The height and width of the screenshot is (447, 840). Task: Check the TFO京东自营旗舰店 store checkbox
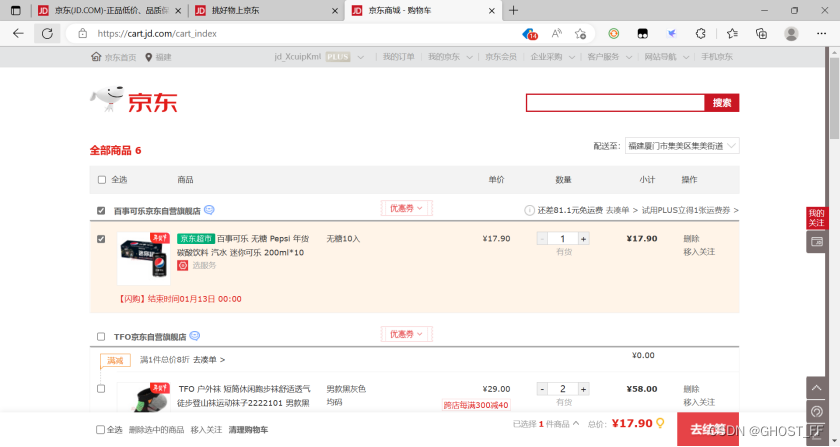[x=101, y=337]
